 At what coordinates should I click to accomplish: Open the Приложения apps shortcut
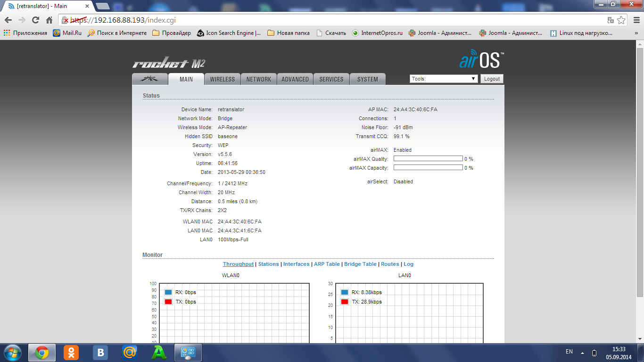tap(25, 33)
